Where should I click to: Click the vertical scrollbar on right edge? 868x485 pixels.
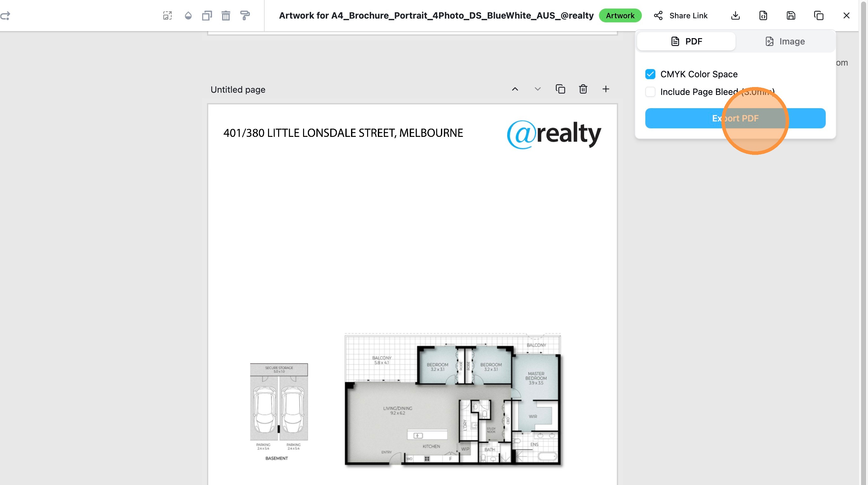tap(863, 242)
